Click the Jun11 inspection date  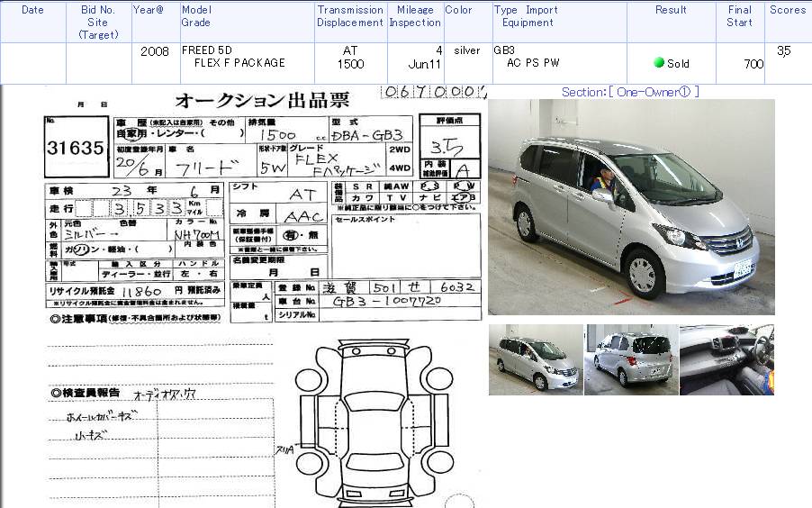[x=424, y=64]
